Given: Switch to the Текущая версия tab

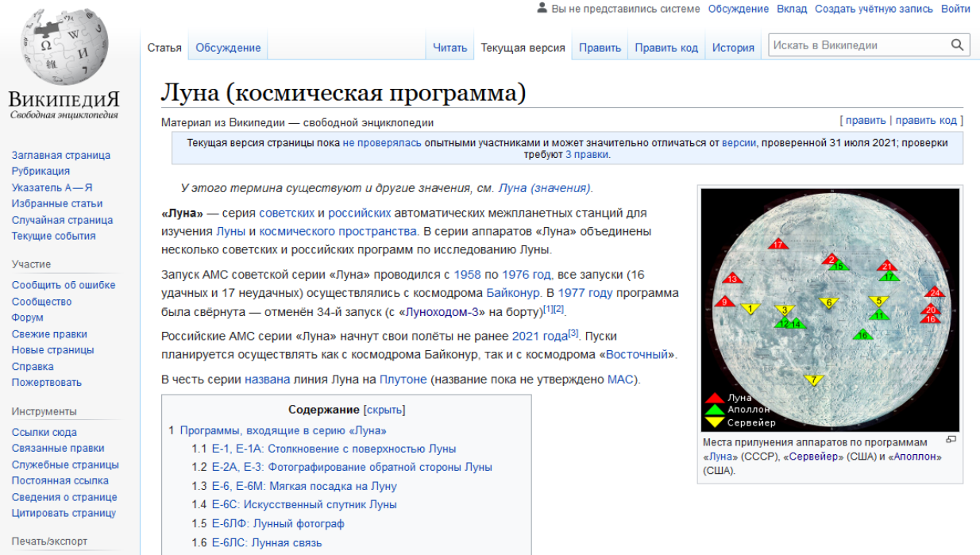Looking at the screenshot, I should click(523, 48).
